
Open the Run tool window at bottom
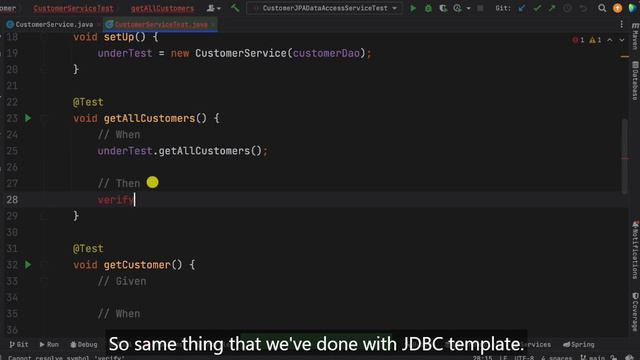(x=49, y=344)
